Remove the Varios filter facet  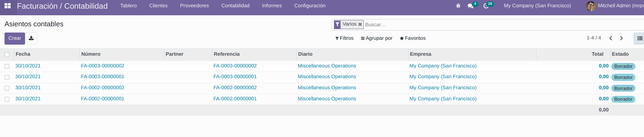coord(360,24)
